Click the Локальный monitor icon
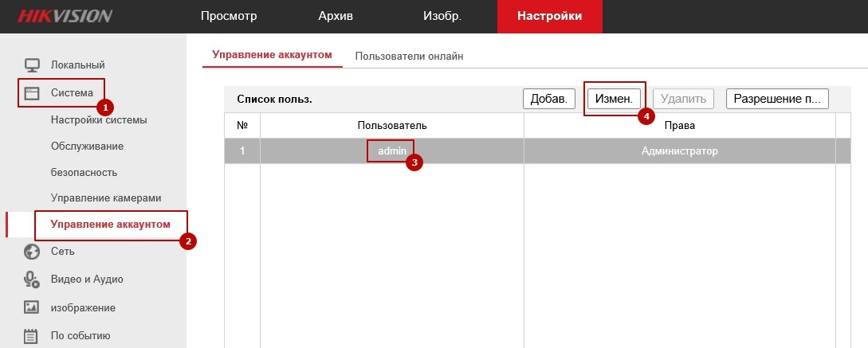 (x=32, y=65)
